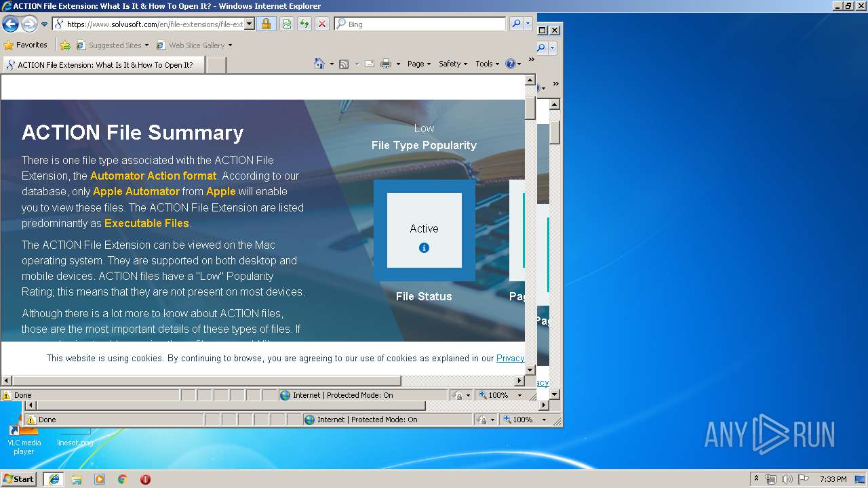Open the recent pages dropdown arrow

45,24
